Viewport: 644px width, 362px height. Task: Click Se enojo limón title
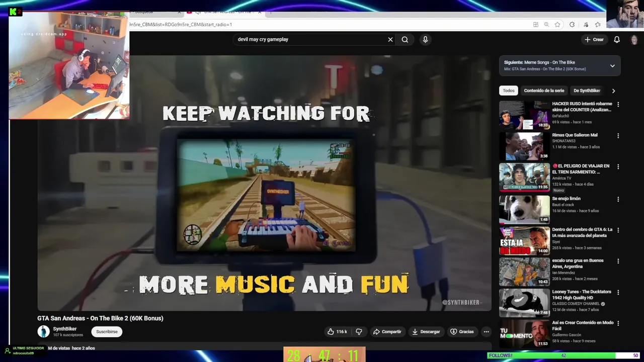pos(567,199)
